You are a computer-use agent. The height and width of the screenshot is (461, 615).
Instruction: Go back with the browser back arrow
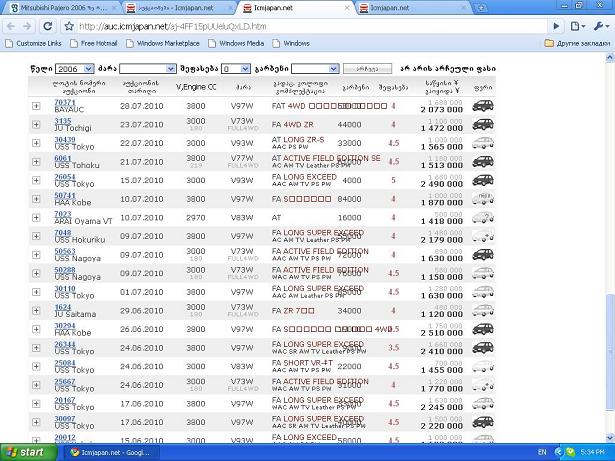pyautogui.click(x=11, y=26)
